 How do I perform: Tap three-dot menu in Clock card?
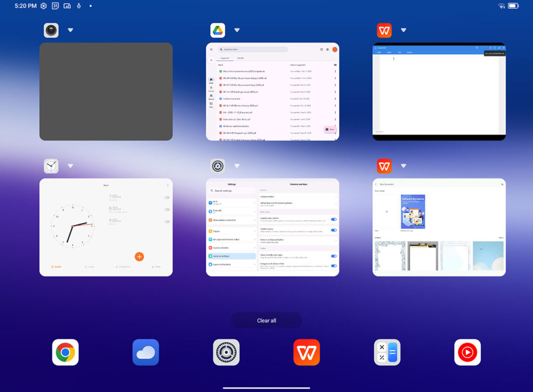pyautogui.click(x=168, y=185)
